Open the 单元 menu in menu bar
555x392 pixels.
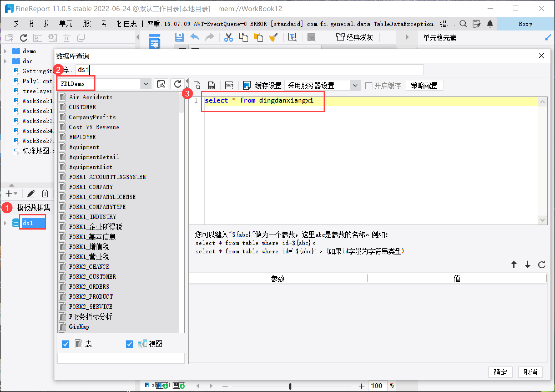[x=65, y=24]
